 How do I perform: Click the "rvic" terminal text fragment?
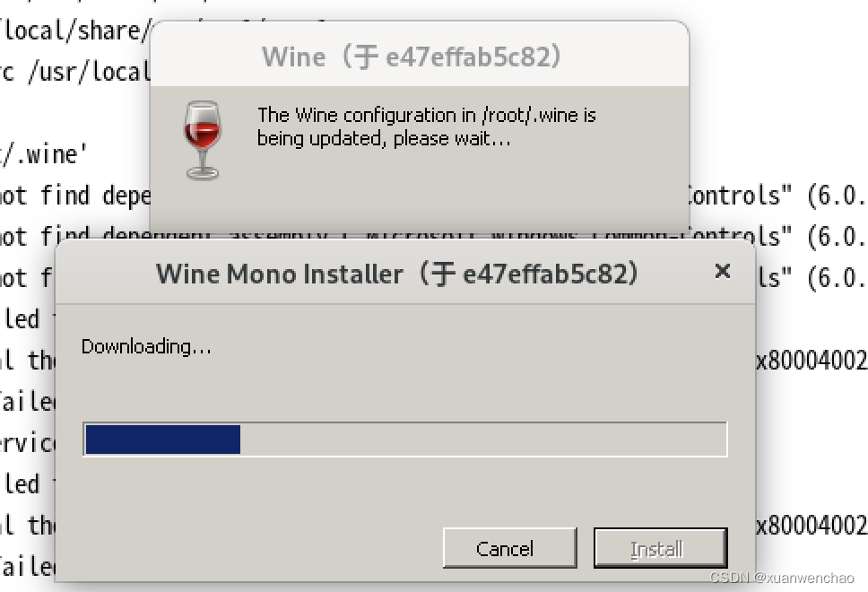click(28, 442)
